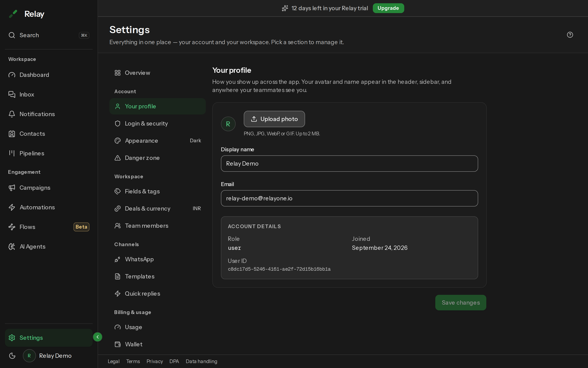Screen dimensions: 588x368
Task: Click into the Display name field
Action: 349,164
